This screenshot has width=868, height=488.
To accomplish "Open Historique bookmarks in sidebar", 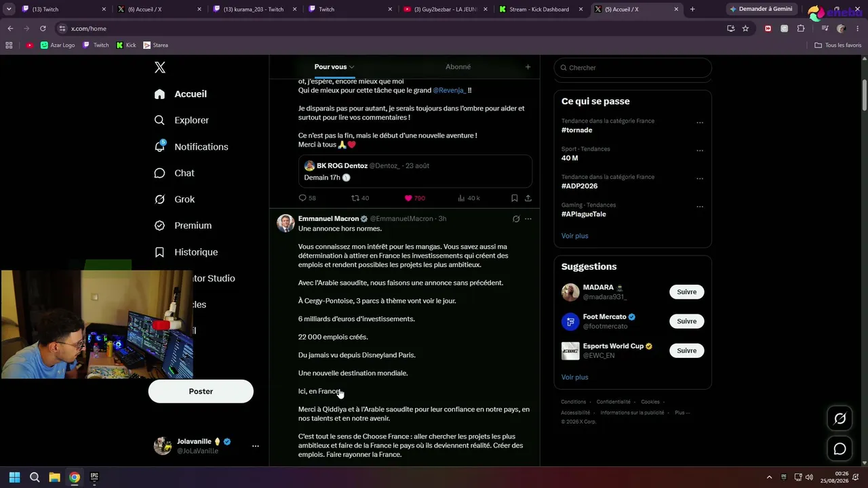I will point(186,252).
